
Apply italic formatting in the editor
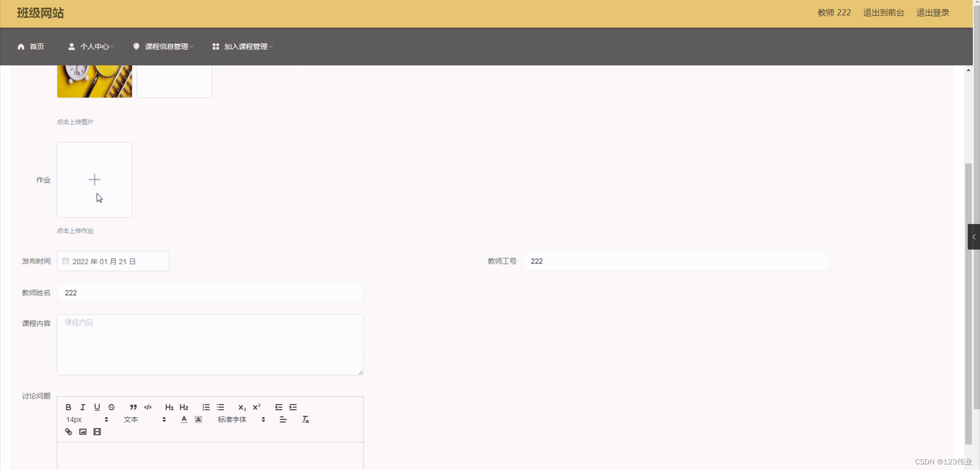83,407
